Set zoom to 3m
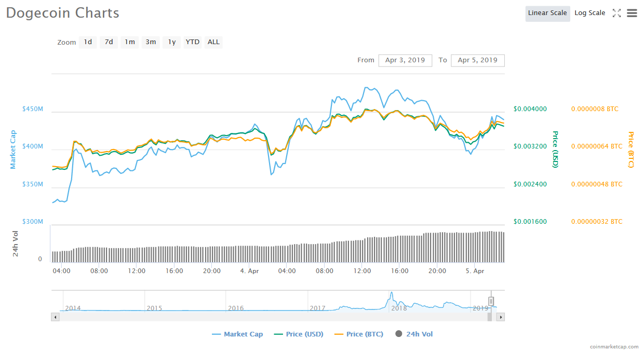The width and height of the screenshot is (644, 351). pos(151,42)
